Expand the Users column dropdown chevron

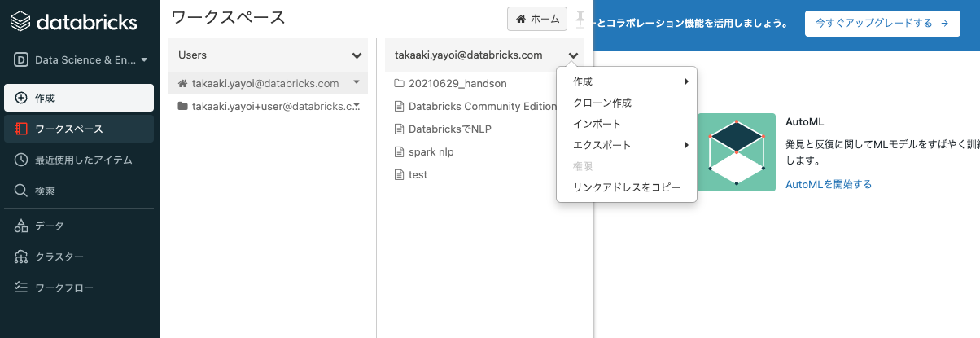tap(357, 55)
